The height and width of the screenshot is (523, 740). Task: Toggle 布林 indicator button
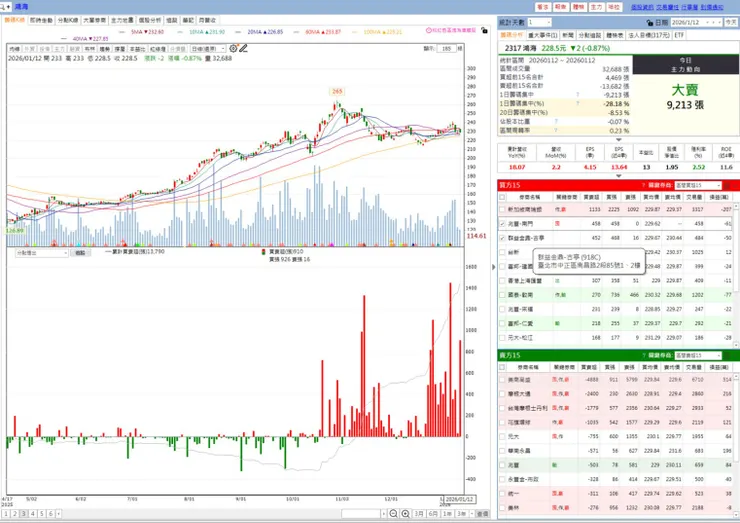tap(89, 49)
